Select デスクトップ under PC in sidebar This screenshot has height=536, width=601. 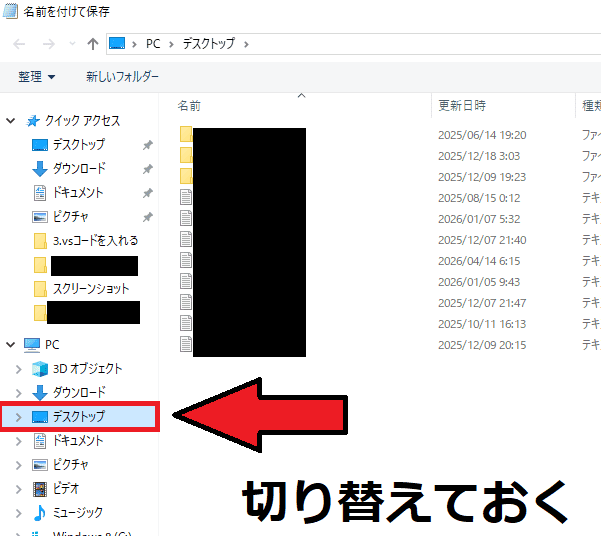click(78, 416)
